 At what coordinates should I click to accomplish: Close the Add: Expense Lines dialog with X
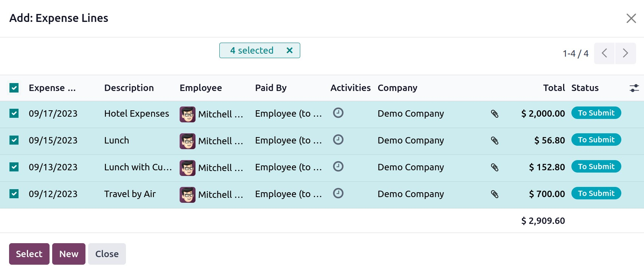(631, 18)
